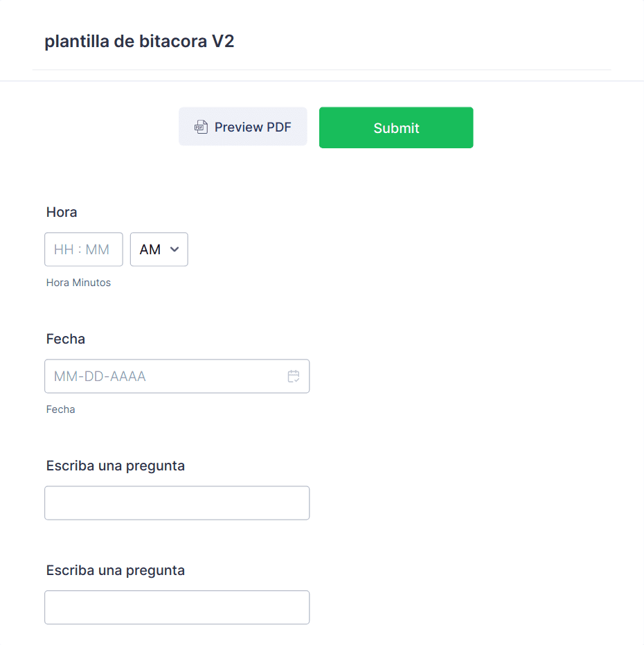Image resolution: width=644 pixels, height=645 pixels.
Task: Click the PDF file icon in Preview button
Action: coord(201,127)
